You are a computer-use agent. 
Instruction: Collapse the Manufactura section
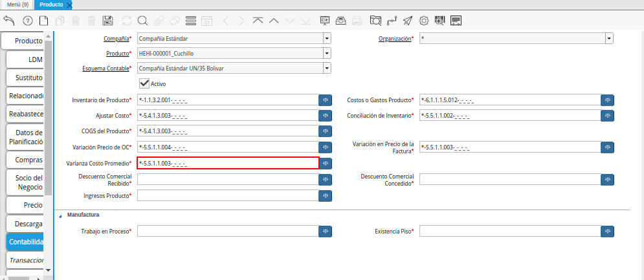click(x=61, y=215)
